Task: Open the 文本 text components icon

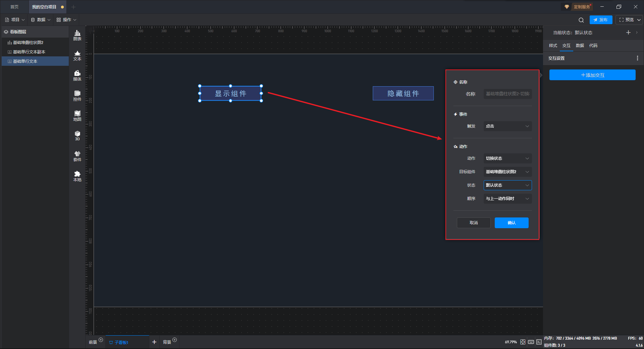Action: [77, 55]
